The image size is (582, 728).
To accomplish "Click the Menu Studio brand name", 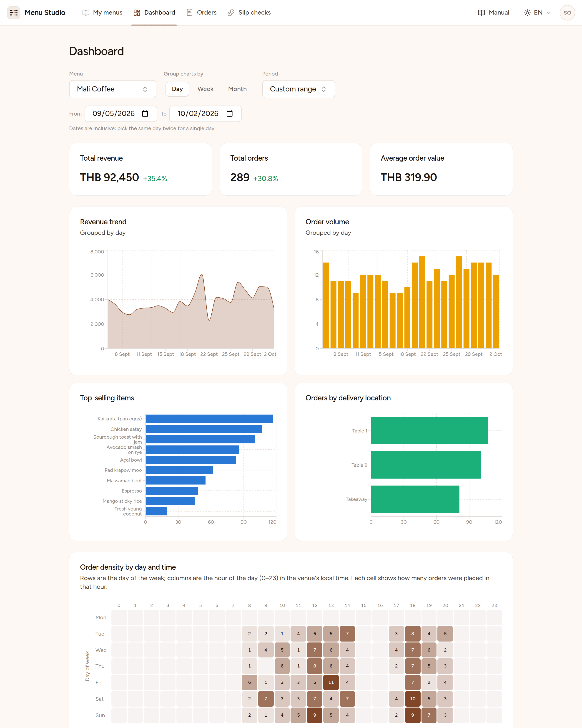I will click(x=45, y=13).
